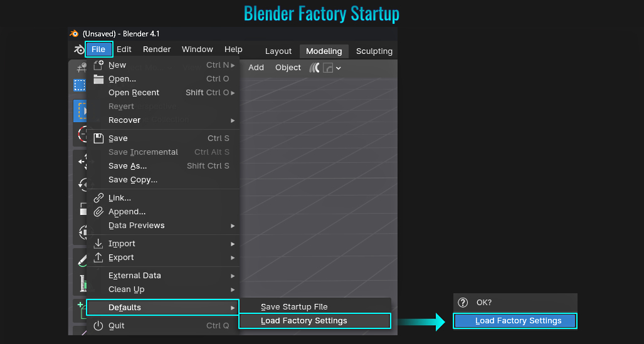This screenshot has height=344, width=644.
Task: Click the paperclip icon beside Append...
Action: click(x=98, y=212)
